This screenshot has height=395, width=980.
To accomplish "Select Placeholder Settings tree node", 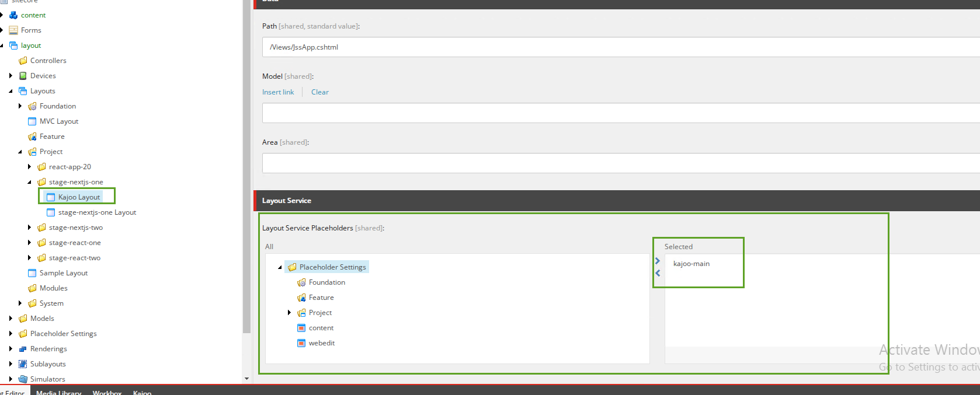I will [x=63, y=334].
